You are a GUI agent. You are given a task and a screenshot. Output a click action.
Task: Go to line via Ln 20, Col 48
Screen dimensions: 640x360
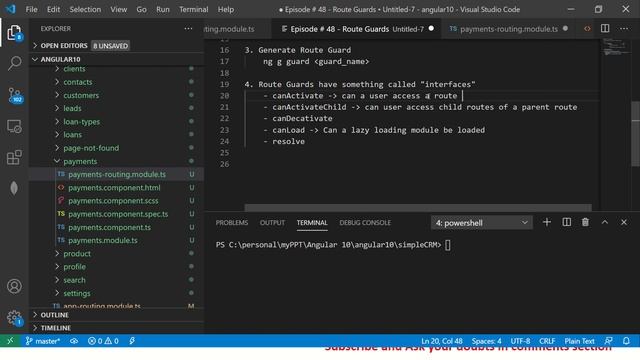coord(442,341)
